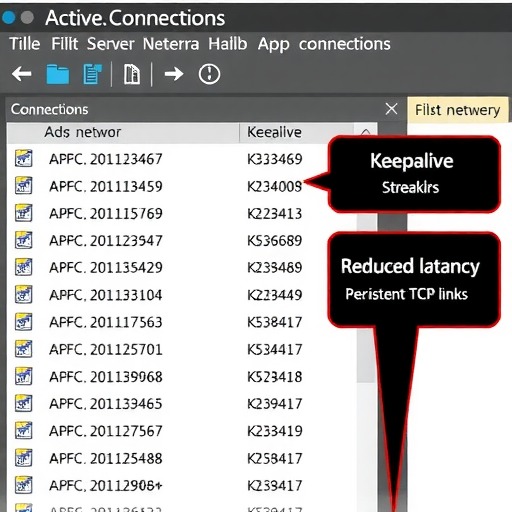Click keepalive value K523418

pyautogui.click(x=275, y=377)
